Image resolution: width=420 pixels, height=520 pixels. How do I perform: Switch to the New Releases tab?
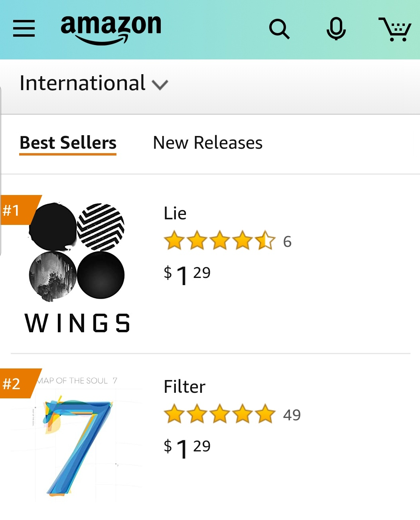[x=207, y=143]
